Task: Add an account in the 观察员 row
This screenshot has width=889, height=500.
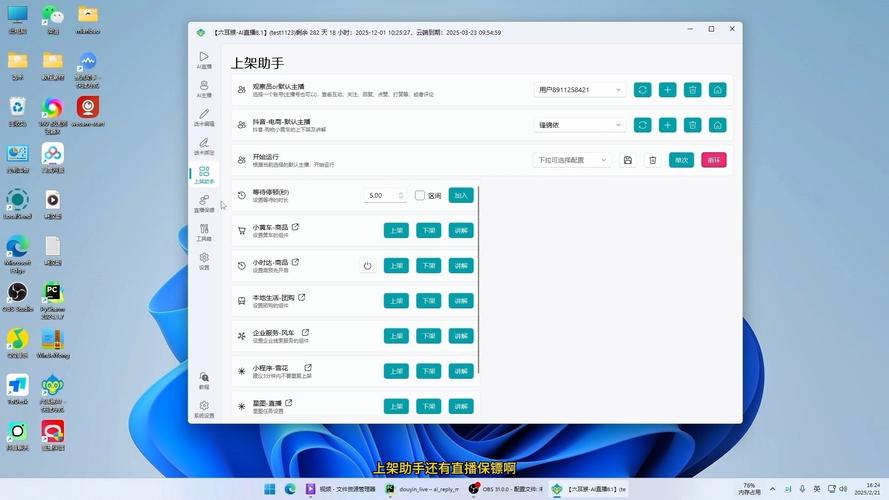Action: (667, 90)
